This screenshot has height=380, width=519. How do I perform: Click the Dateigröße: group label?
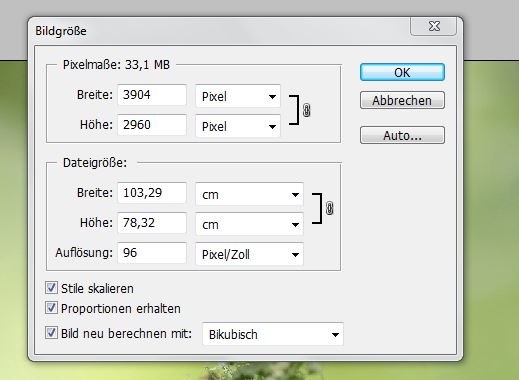point(95,163)
